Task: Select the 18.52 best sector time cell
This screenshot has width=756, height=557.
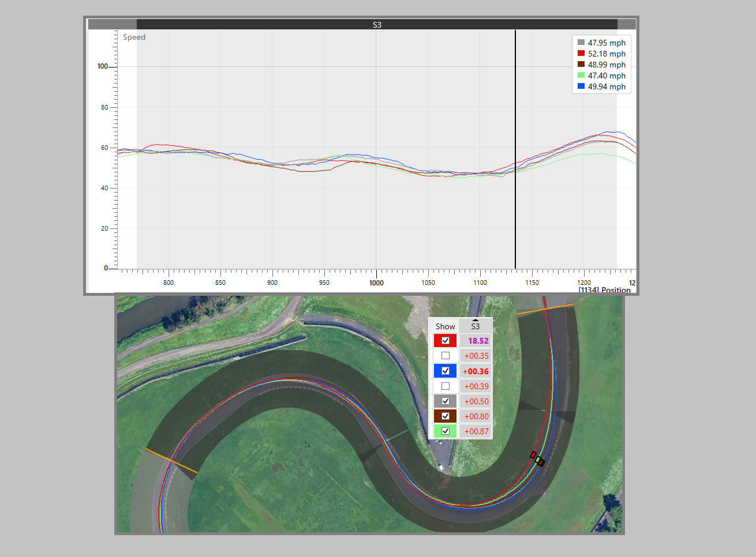Action: point(476,341)
